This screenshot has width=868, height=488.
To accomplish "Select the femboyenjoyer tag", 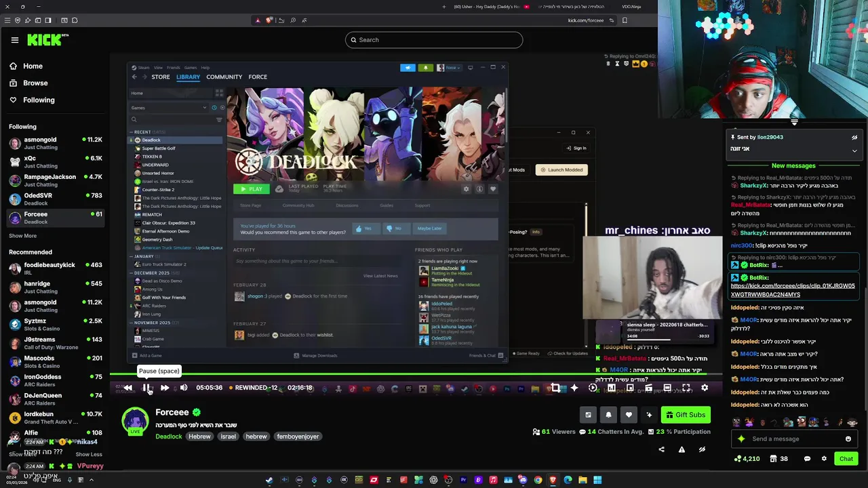I will (x=298, y=436).
